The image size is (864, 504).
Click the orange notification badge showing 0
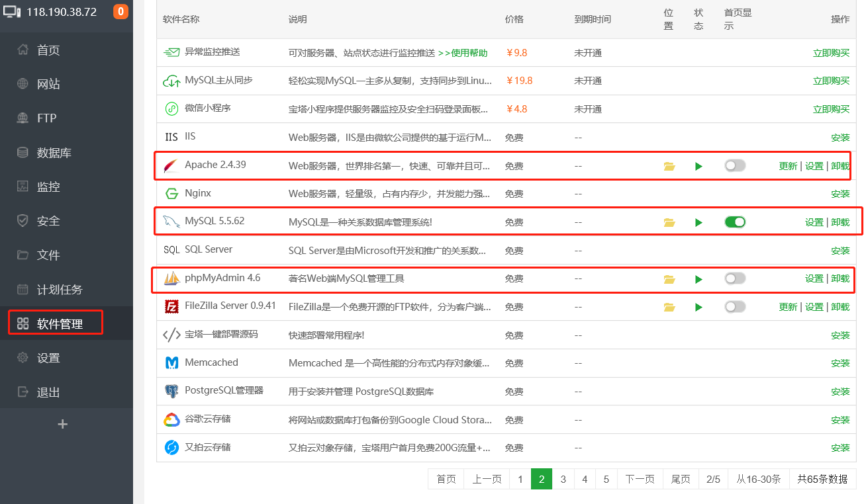click(x=120, y=11)
